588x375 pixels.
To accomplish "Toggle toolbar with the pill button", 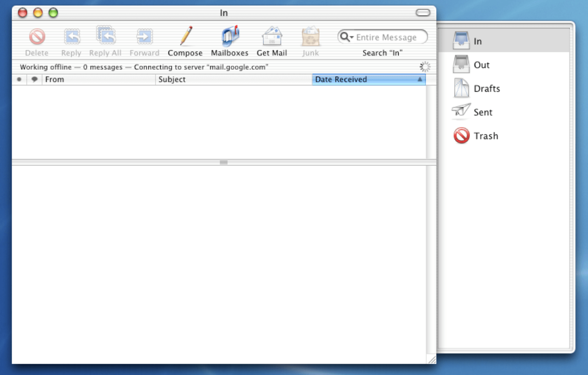I will tap(423, 13).
